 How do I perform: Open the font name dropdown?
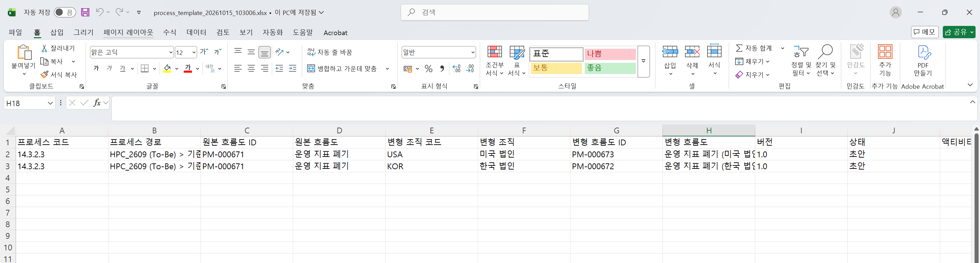click(171, 52)
